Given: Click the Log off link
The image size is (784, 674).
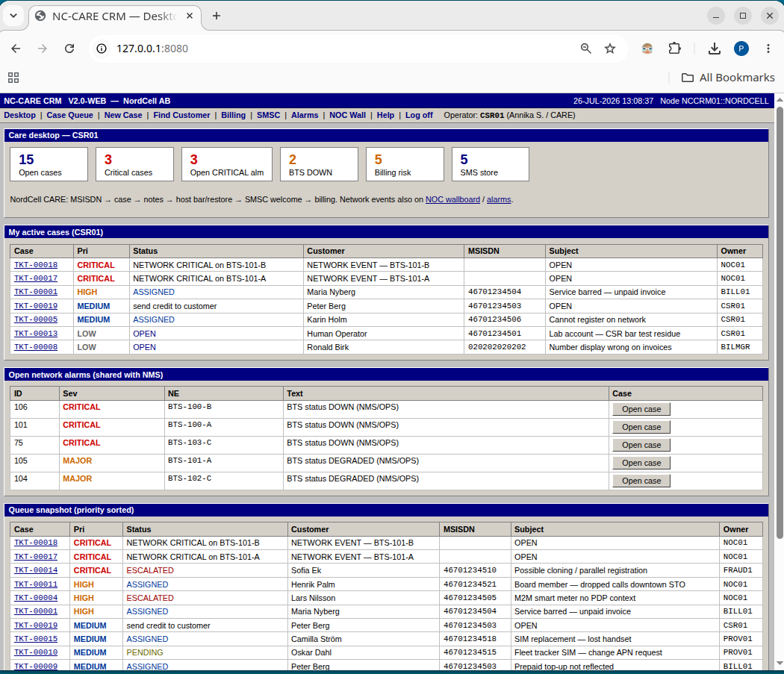Looking at the screenshot, I should [419, 115].
